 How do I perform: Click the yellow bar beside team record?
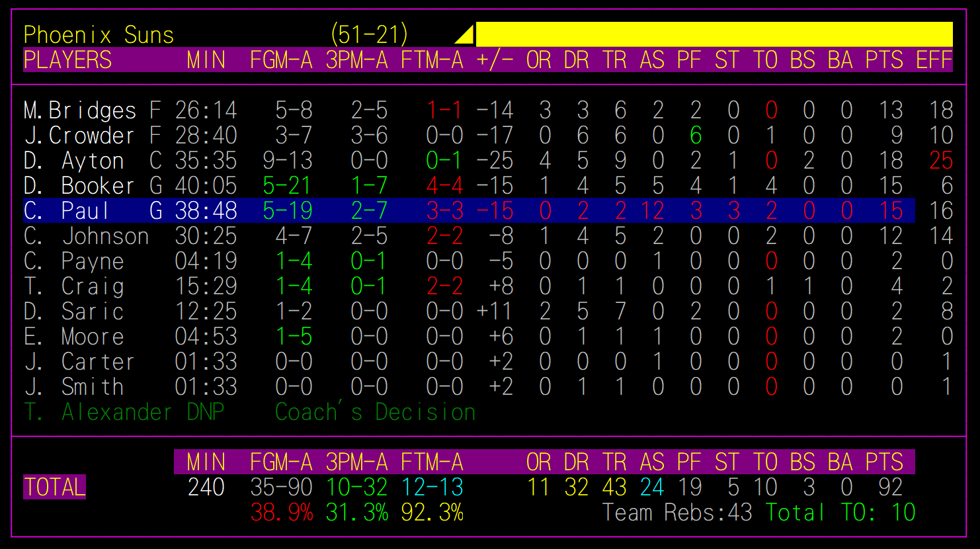coord(714,34)
